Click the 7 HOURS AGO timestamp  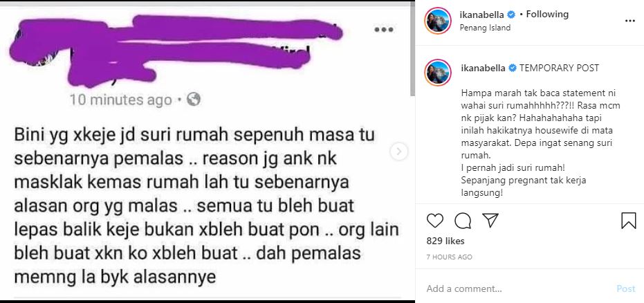point(450,257)
